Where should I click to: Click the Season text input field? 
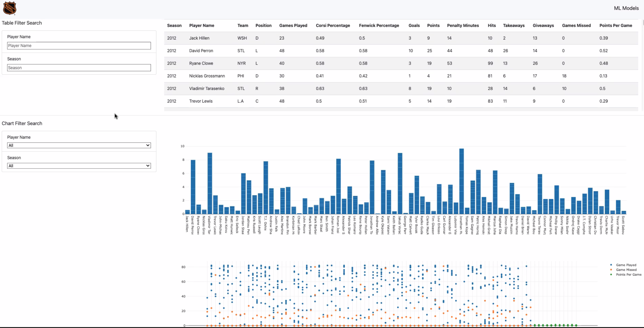click(x=79, y=67)
